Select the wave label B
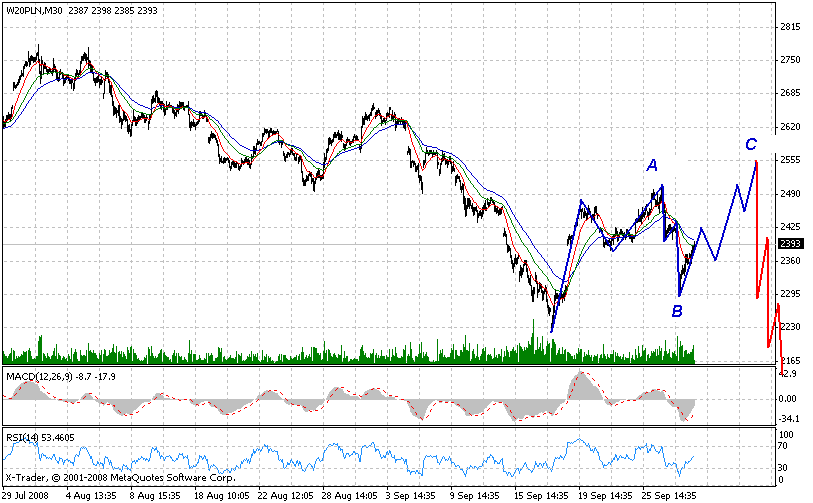This screenshot has width=813, height=503. click(x=677, y=311)
